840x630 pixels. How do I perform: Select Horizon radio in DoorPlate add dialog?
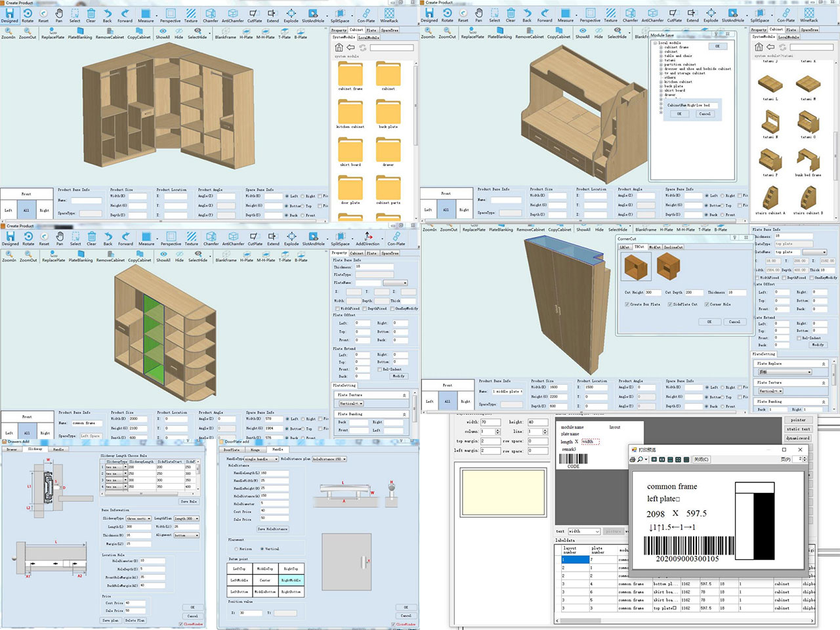[x=236, y=549]
